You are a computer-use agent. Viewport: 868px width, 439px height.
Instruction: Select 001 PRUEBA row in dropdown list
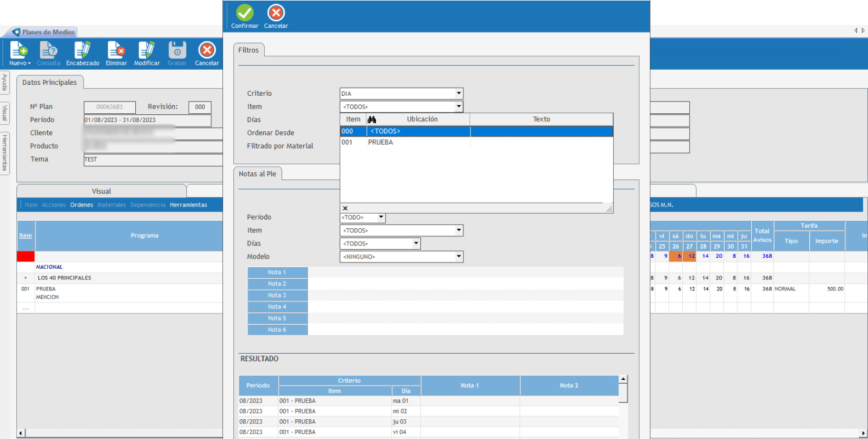476,142
